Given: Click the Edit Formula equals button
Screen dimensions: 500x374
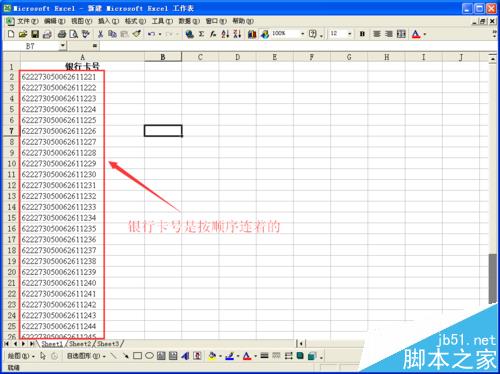Looking at the screenshot, I should [x=95, y=46].
